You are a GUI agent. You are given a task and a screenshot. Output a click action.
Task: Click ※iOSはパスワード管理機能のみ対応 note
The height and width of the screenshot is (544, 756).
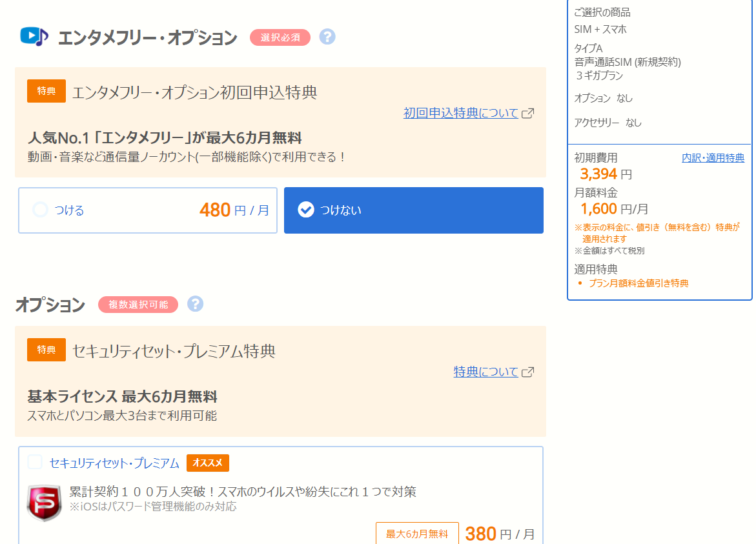pyautogui.click(x=153, y=507)
